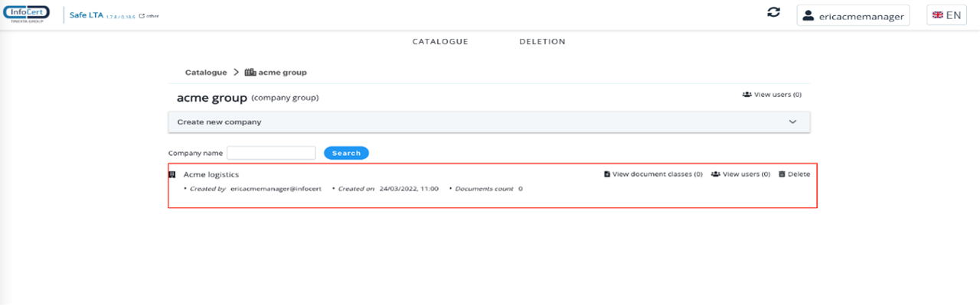This screenshot has width=980, height=305.
Task: Click the Company name input field
Action: 271,153
